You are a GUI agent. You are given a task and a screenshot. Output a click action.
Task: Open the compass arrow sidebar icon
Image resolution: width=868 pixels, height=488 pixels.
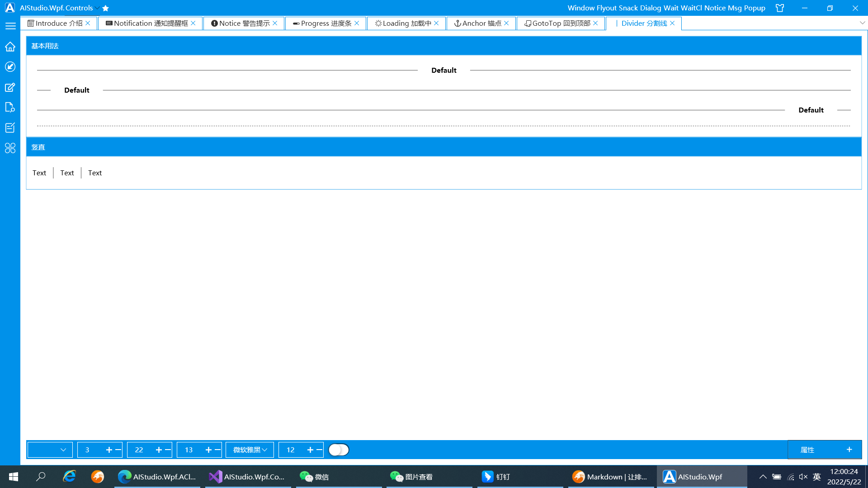pos(10,67)
